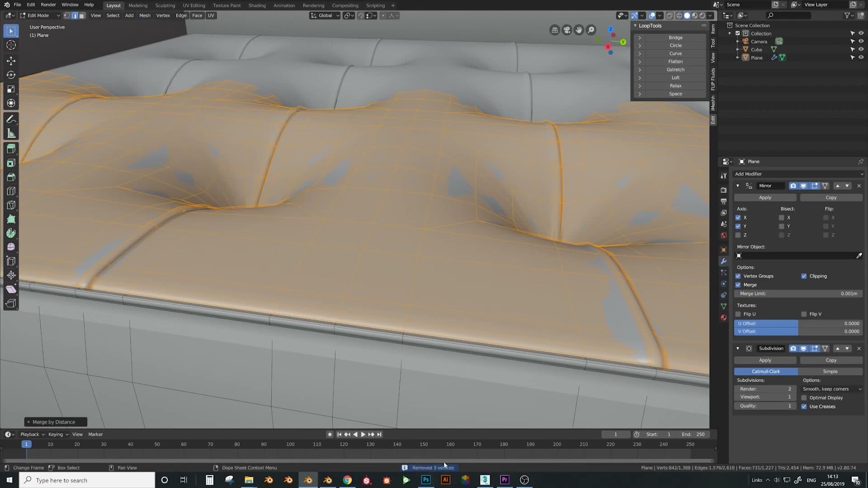
Task: Toggle Mirror axis X checkbox
Action: 738,217
